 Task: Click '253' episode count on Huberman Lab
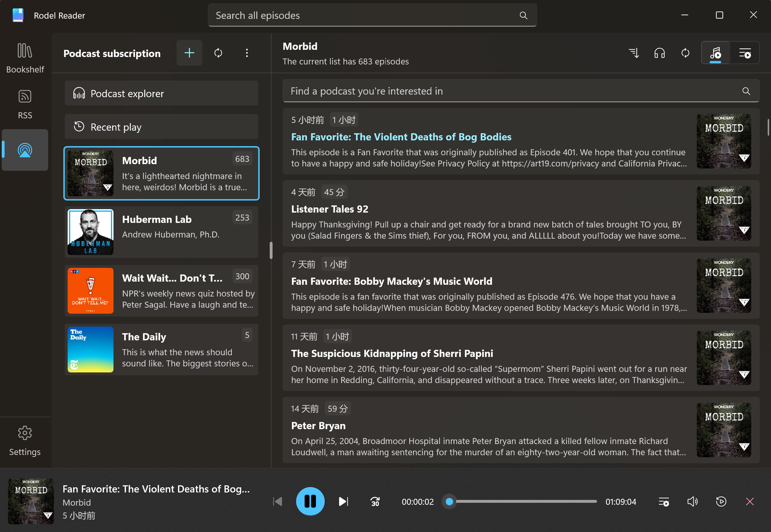pyautogui.click(x=242, y=217)
